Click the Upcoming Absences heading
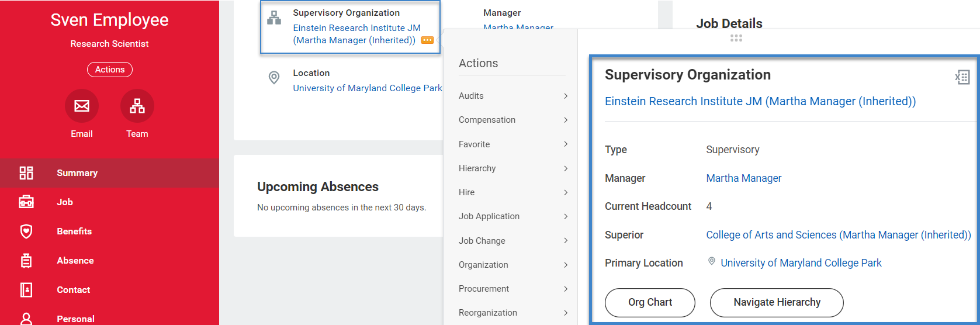 click(x=318, y=187)
